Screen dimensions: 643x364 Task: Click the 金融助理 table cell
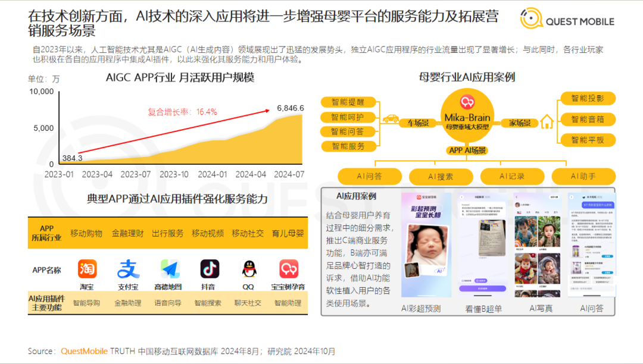[x=127, y=303]
